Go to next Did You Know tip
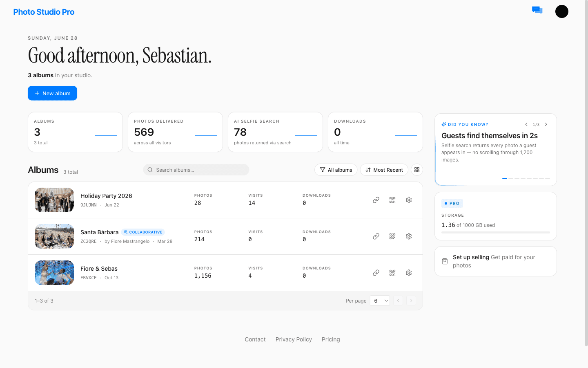Screen dimensions: 588x368 [x=546, y=124]
